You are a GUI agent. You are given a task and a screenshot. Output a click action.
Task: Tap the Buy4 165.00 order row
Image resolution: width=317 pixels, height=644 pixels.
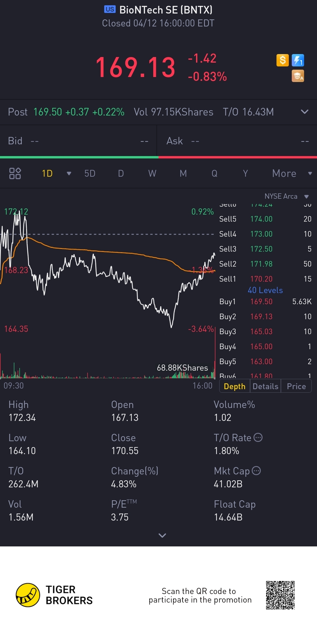[265, 347]
